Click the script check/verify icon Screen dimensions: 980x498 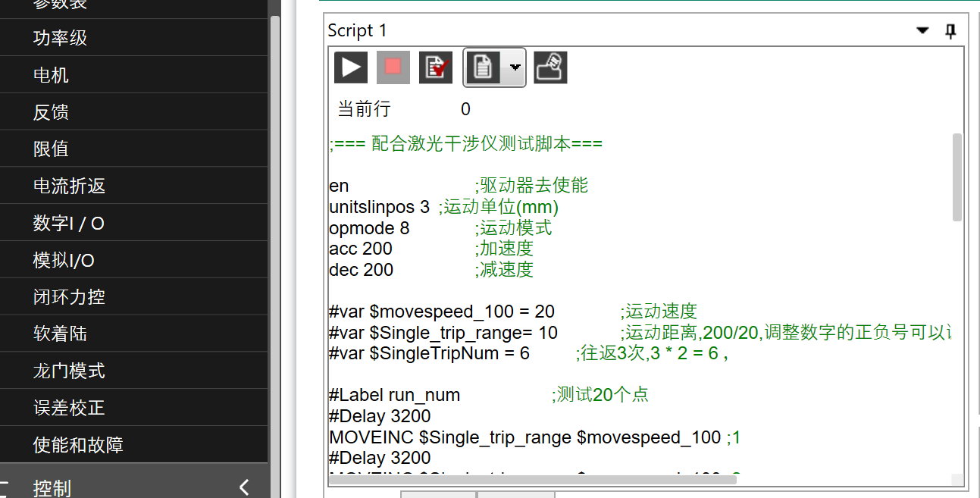[x=435, y=67]
